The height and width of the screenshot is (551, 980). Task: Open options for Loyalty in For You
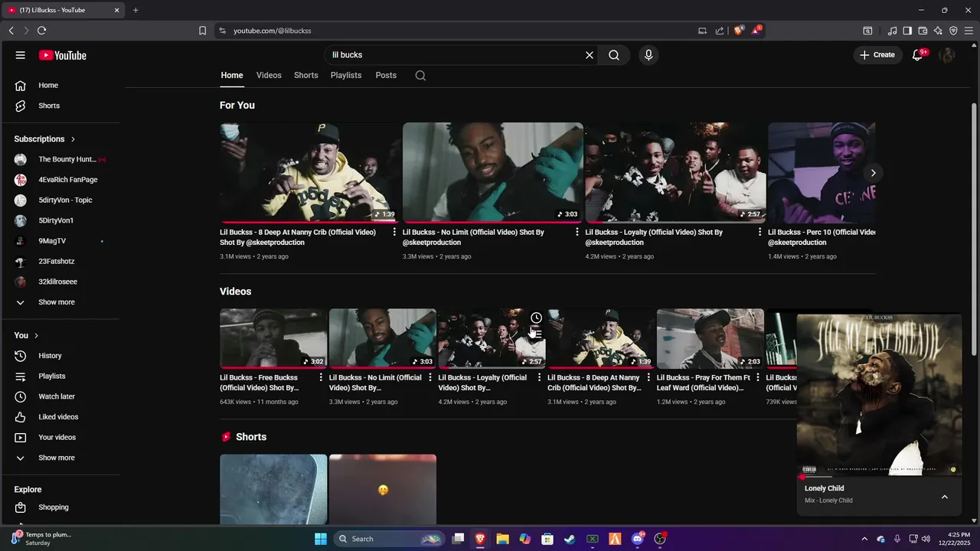coord(759,232)
